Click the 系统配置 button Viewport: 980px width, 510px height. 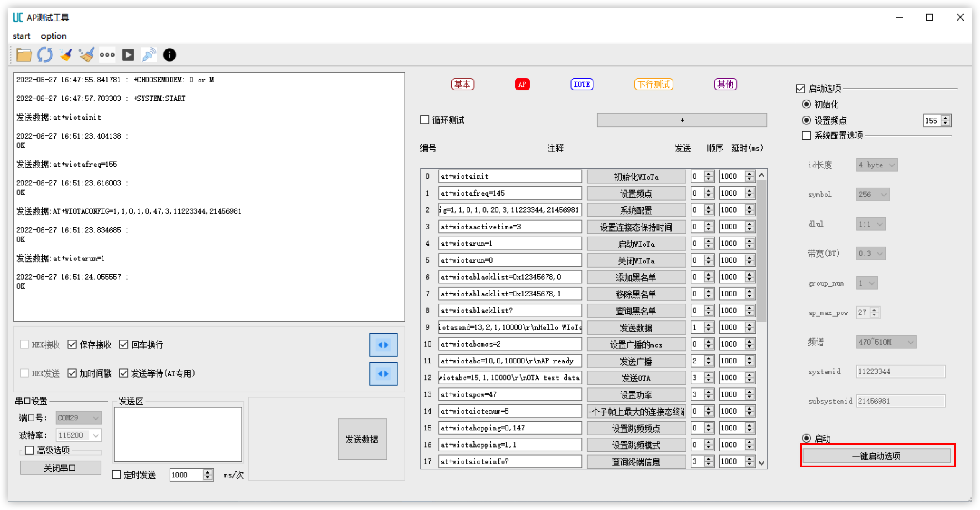click(636, 210)
